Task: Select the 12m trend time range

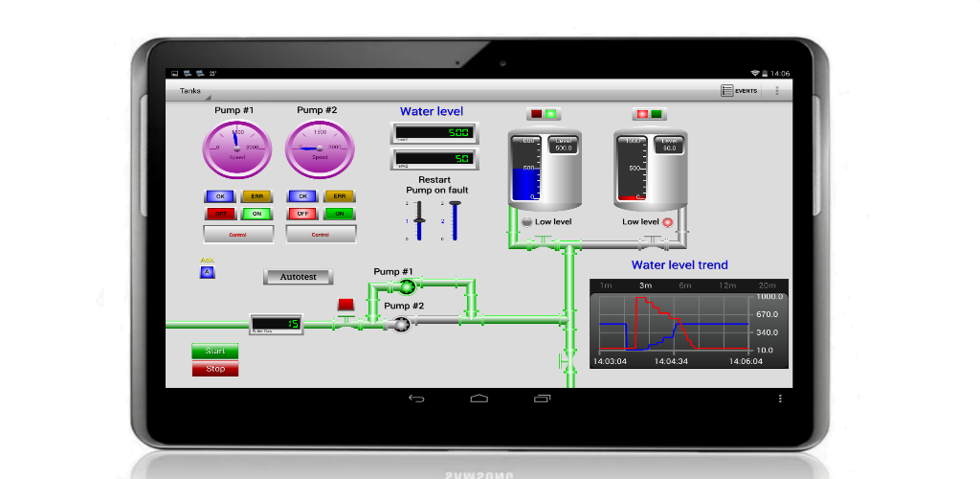Action: pos(727,285)
